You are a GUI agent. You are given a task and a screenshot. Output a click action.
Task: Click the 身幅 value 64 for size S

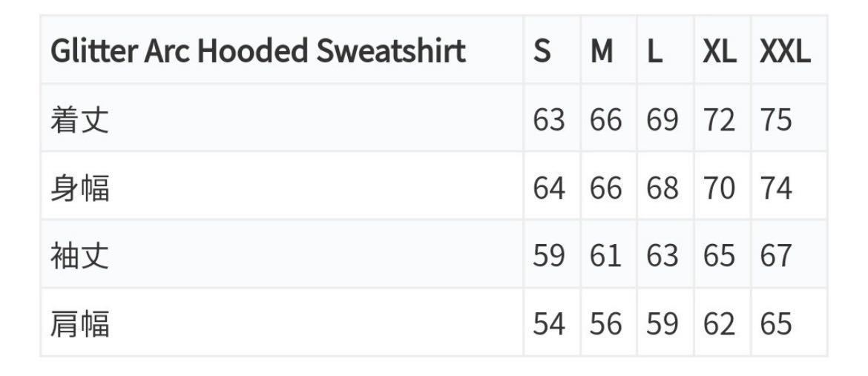[x=548, y=188]
